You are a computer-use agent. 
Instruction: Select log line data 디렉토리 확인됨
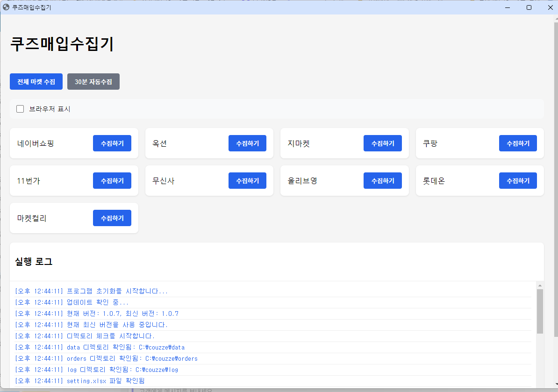pos(273,348)
